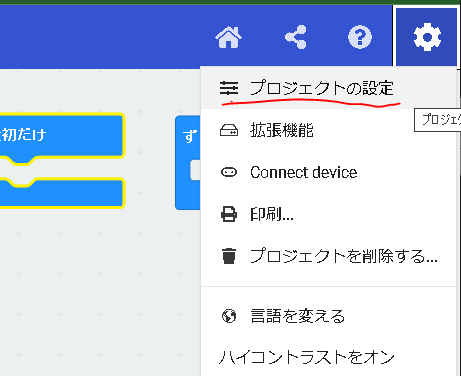Image resolution: width=461 pixels, height=376 pixels.
Task: Choose プロジェクトを削除する... menu item
Action: click(x=328, y=256)
